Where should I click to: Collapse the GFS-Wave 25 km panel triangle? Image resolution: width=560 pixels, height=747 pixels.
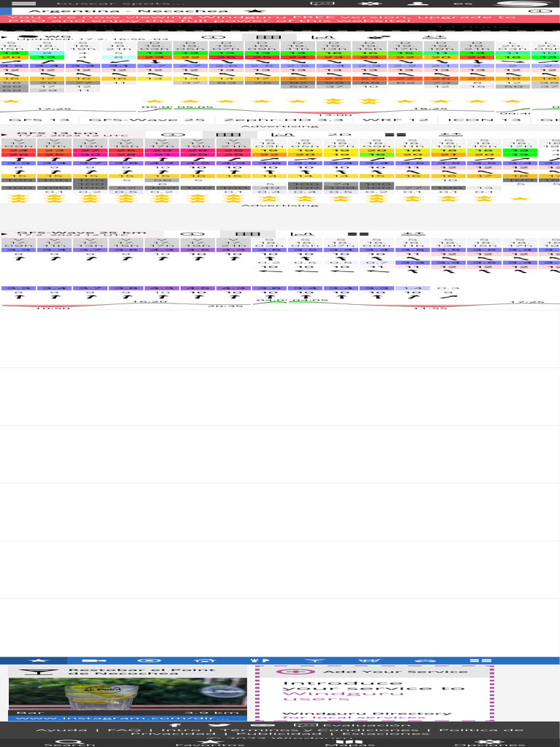pos(6,234)
